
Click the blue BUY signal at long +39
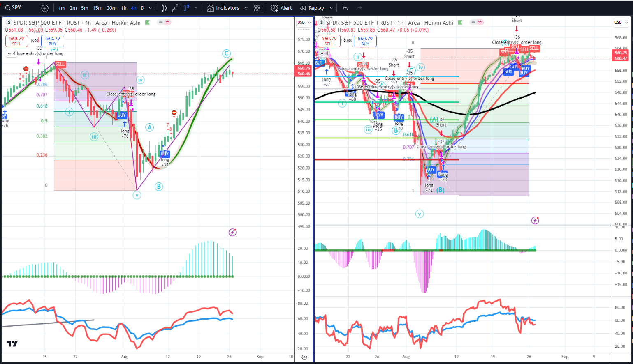165,154
